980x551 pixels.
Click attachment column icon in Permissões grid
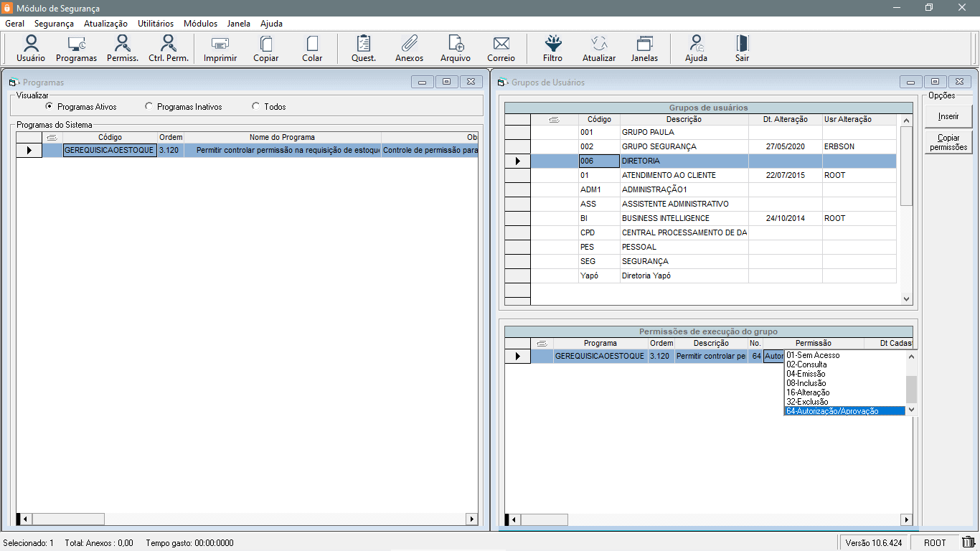click(x=542, y=343)
